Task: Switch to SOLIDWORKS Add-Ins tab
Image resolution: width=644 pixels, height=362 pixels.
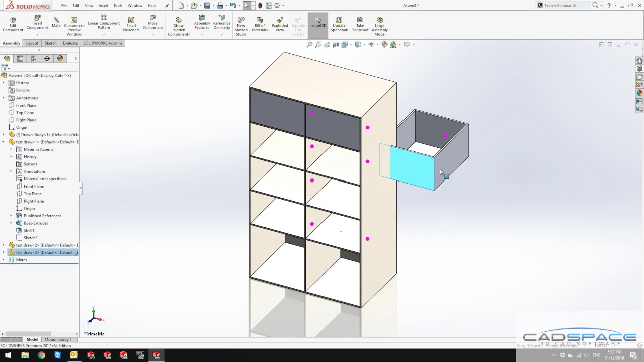Action: [103, 43]
